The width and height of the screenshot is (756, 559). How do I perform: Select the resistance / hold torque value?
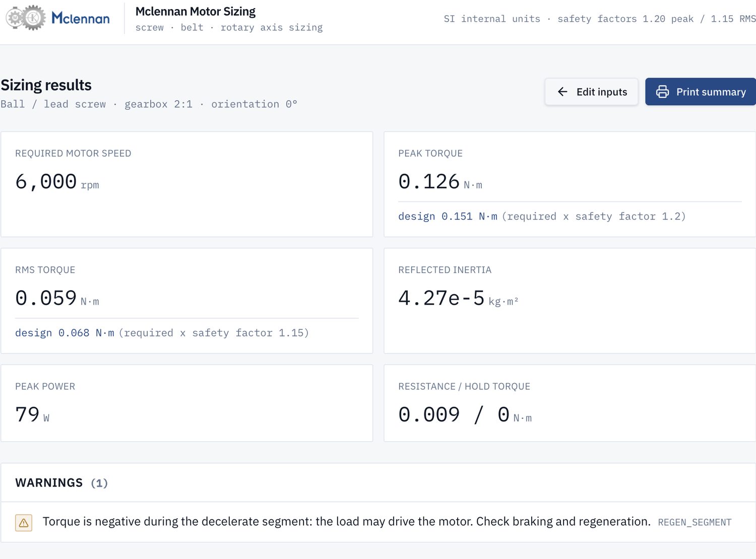click(454, 414)
